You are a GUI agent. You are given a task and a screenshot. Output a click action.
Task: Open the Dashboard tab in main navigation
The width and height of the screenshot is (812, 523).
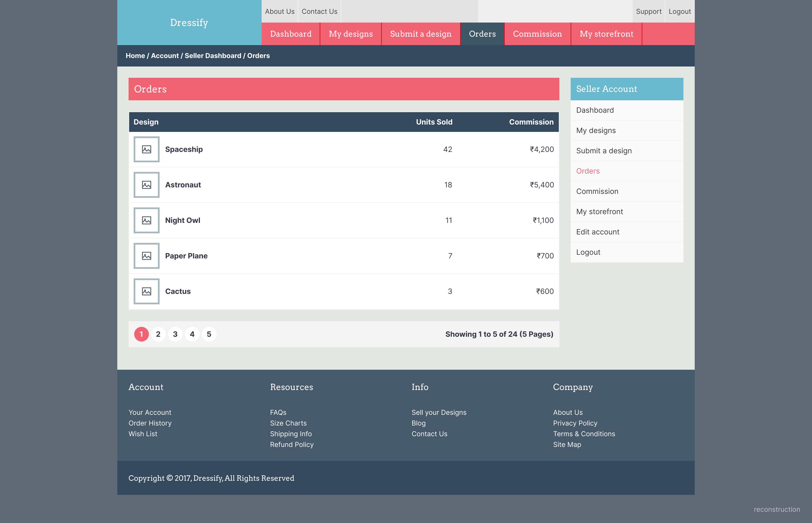(291, 34)
